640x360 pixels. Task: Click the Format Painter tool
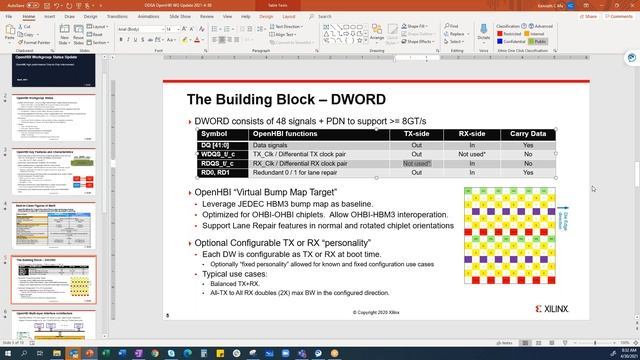(x=34, y=42)
